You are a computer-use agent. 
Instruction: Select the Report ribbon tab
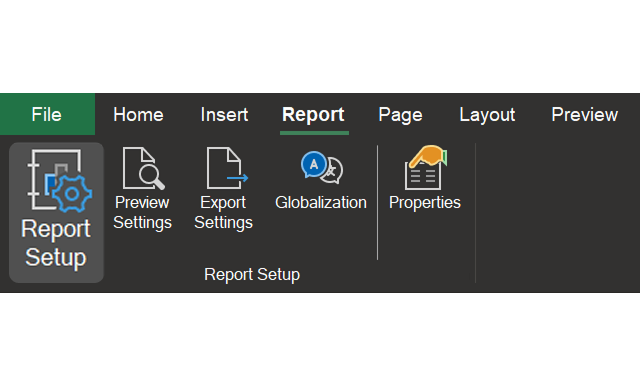click(x=313, y=115)
